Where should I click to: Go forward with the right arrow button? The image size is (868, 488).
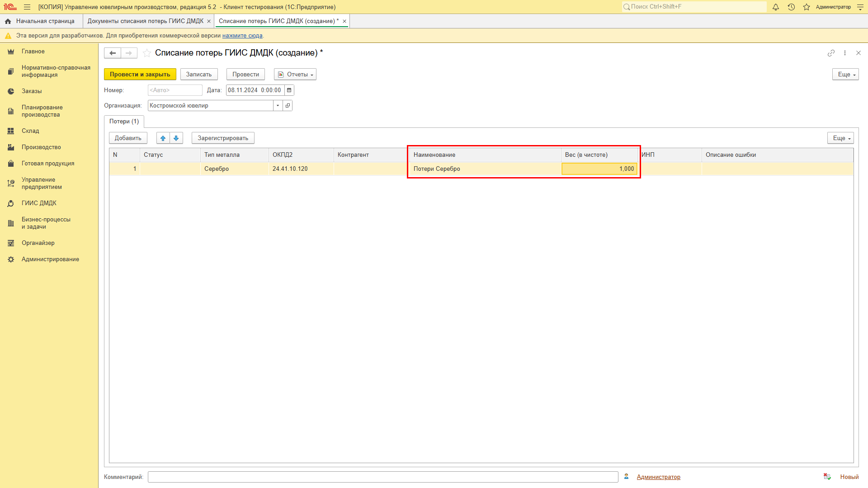[129, 53]
